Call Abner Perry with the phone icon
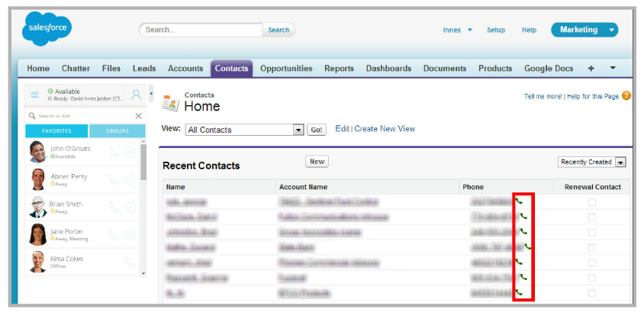The height and width of the screenshot is (312, 644). point(114,180)
